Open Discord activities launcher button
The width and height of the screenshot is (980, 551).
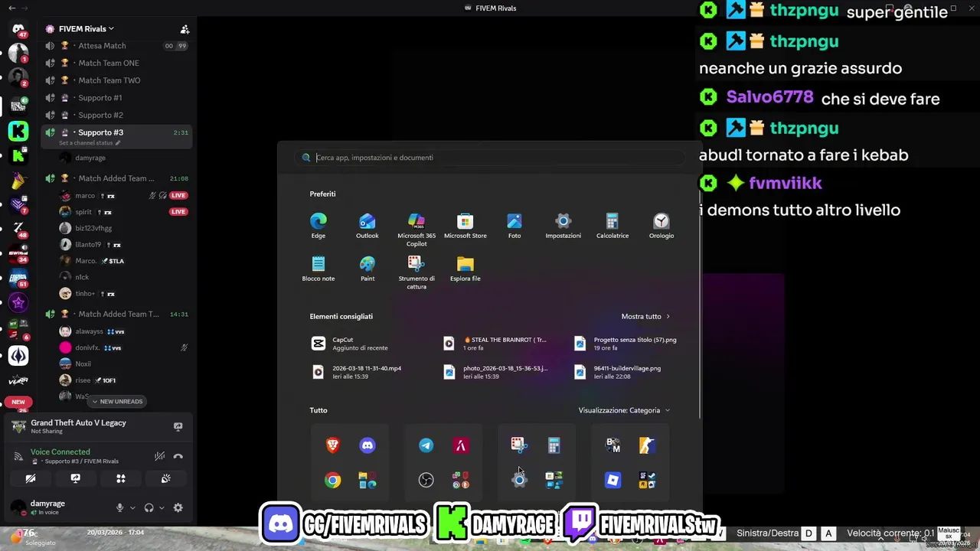[120, 478]
